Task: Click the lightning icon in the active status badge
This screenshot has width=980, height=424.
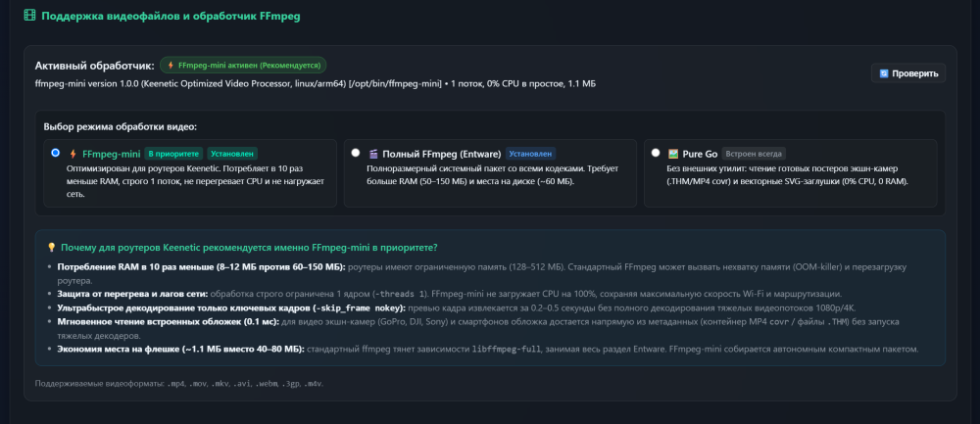Action: (170, 65)
